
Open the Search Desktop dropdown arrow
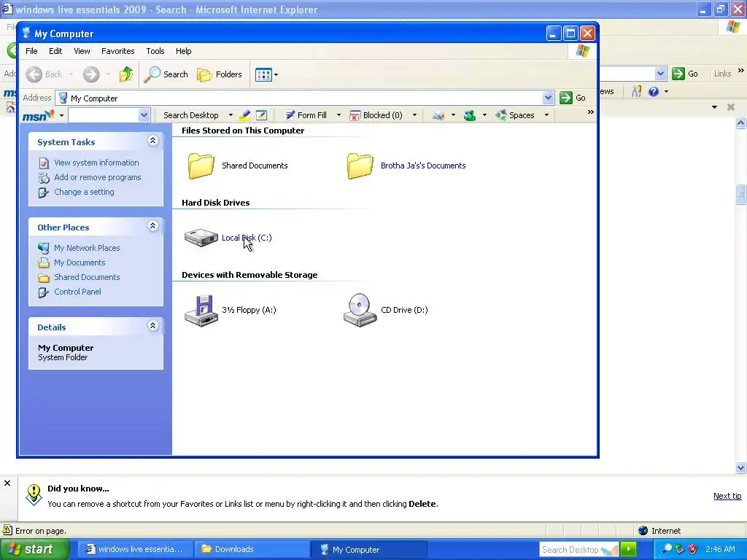coord(231,115)
